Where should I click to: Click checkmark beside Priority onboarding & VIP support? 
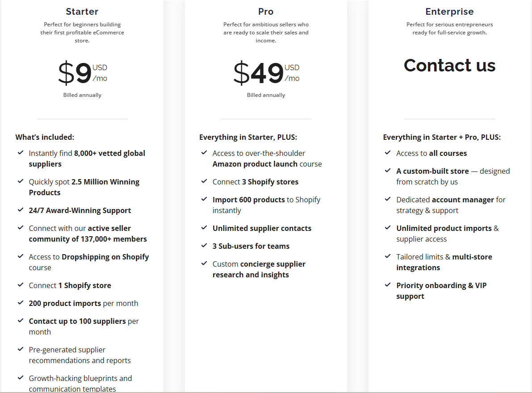pos(388,285)
